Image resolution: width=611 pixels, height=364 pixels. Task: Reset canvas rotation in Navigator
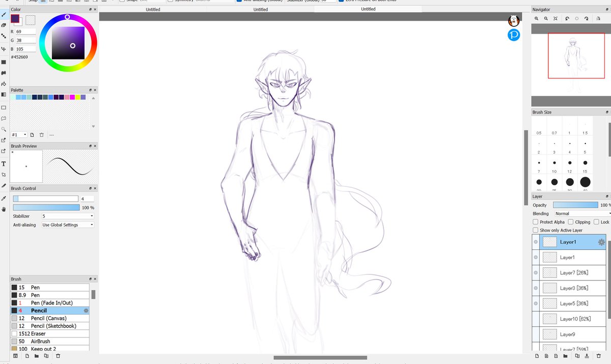pyautogui.click(x=577, y=18)
